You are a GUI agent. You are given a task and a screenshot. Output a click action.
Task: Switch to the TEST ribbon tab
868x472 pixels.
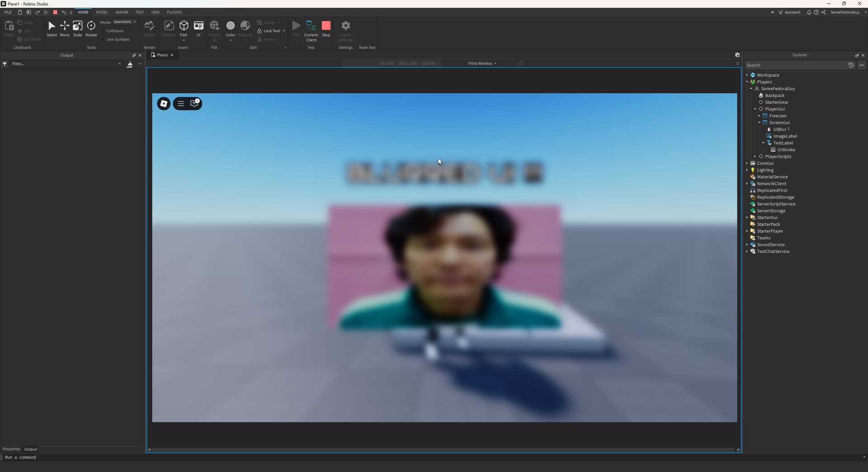click(140, 12)
